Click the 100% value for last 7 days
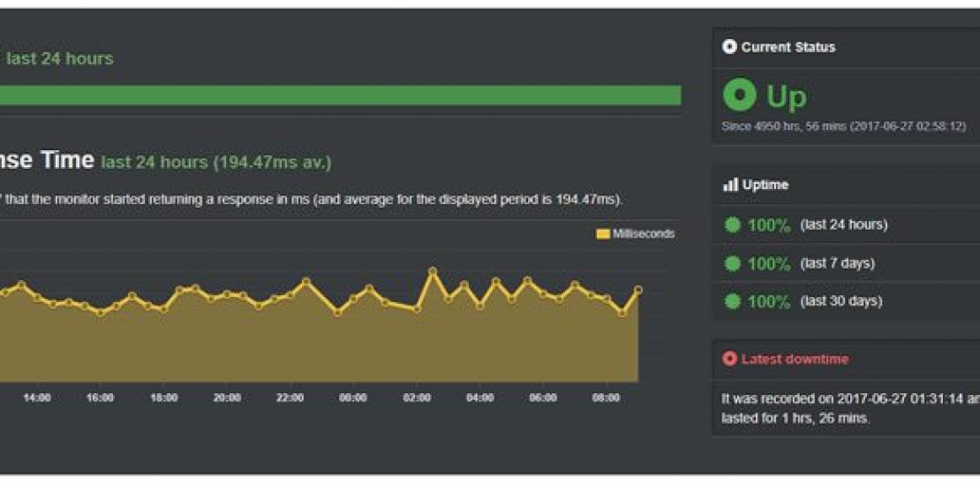The width and height of the screenshot is (980, 486). coord(769,263)
